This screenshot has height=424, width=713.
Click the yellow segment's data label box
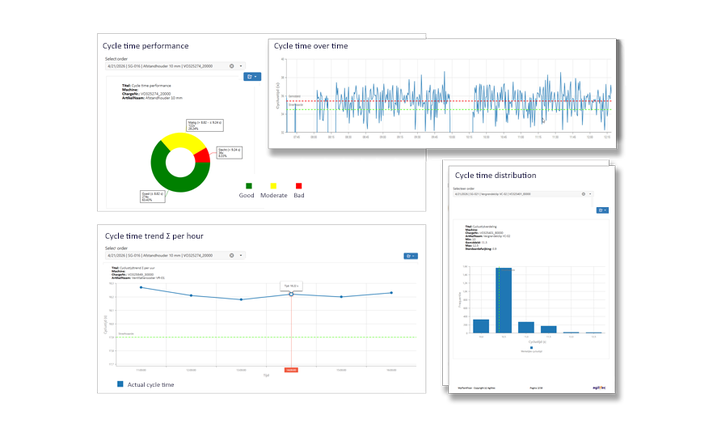coord(205,125)
